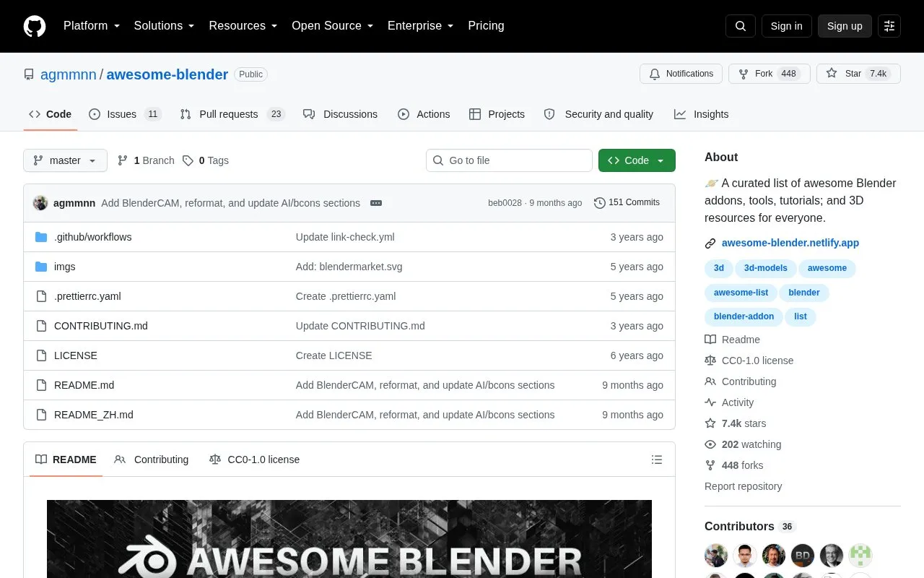The width and height of the screenshot is (924, 578).
Task: Expand the Solutions navigation menu
Action: [165, 26]
